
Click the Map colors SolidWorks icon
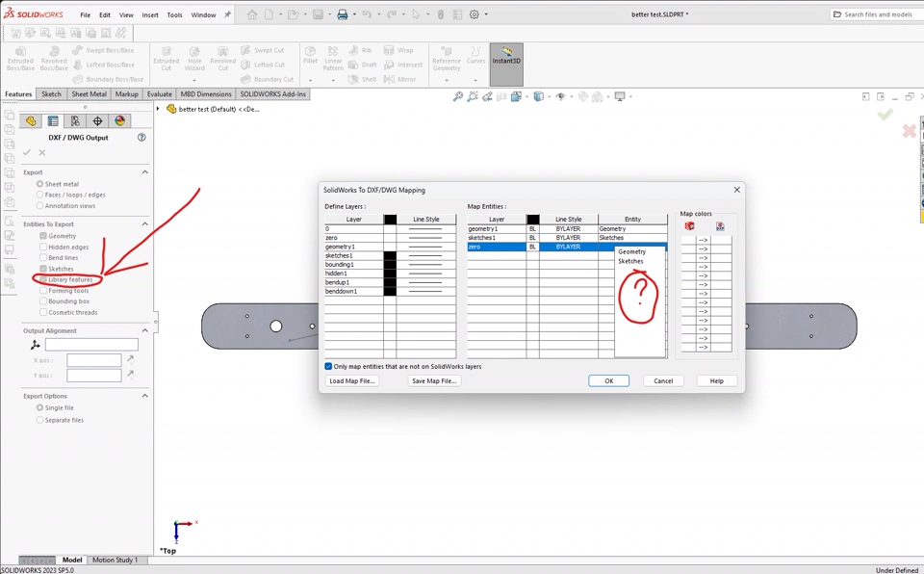(689, 226)
